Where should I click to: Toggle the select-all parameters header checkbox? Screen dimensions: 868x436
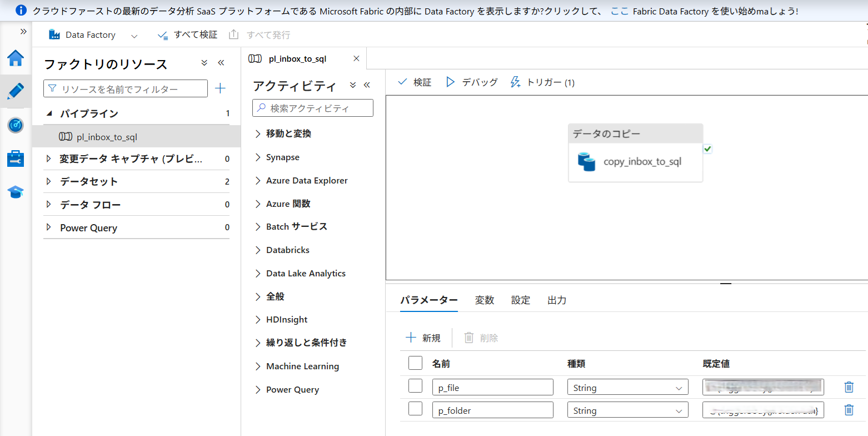[415, 363]
